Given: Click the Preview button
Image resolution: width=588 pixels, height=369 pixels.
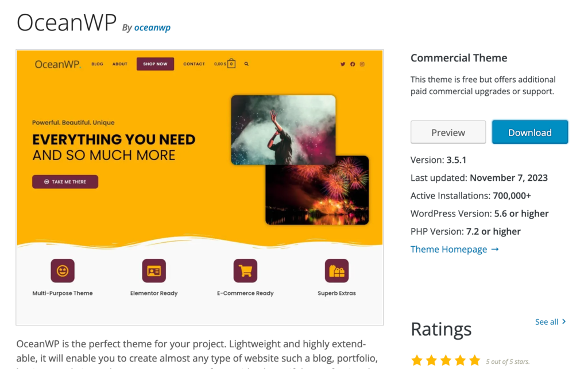Looking at the screenshot, I should [448, 132].
